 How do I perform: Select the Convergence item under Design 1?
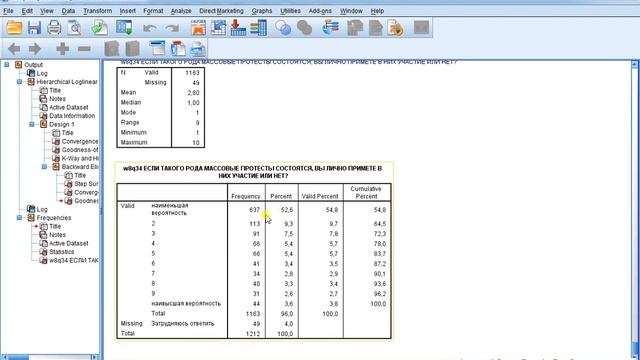coord(80,141)
